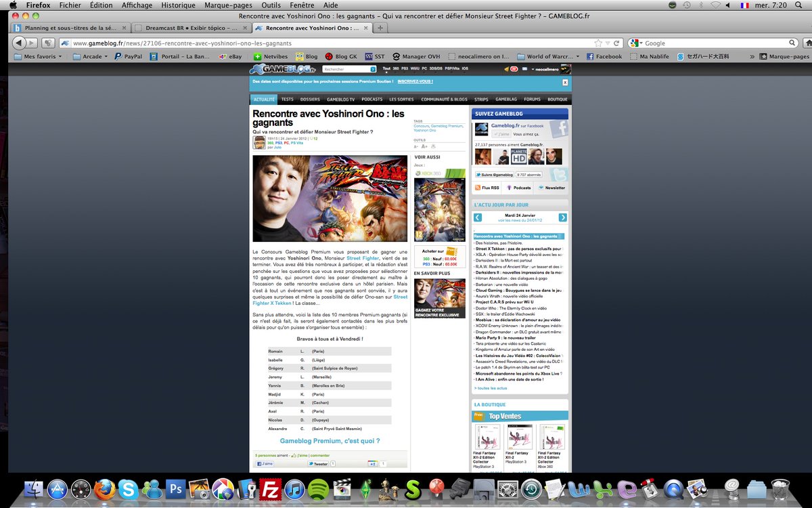Open the Trash in the dock
The width and height of the screenshot is (812, 508).
point(780,489)
